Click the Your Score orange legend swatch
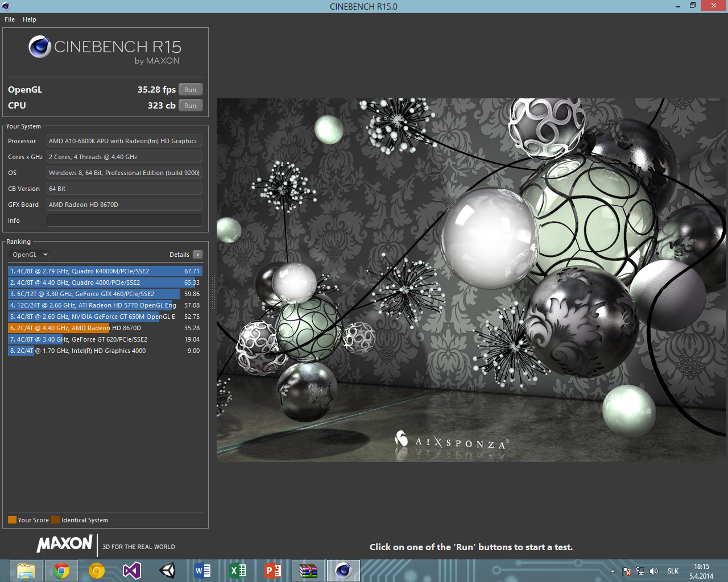 tap(12, 519)
